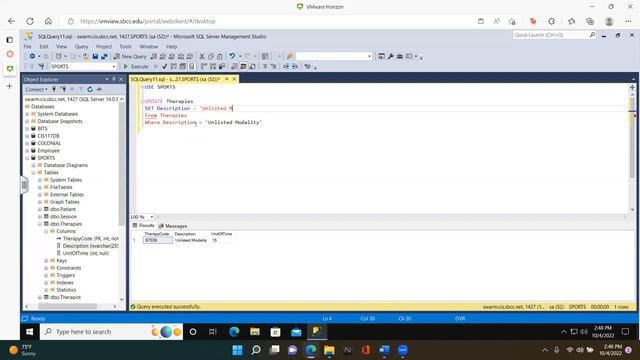Screen dimensions: 640x360
Task: Click the Parse checkmark icon
Action: click(164, 67)
